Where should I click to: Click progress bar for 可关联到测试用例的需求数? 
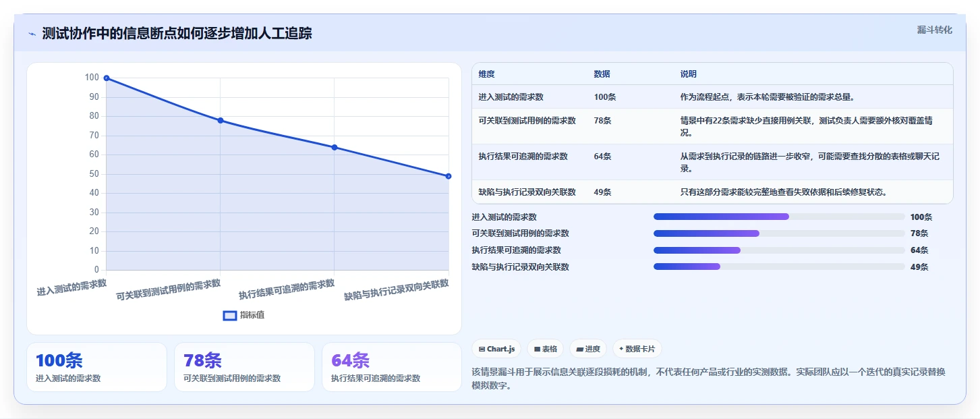779,233
